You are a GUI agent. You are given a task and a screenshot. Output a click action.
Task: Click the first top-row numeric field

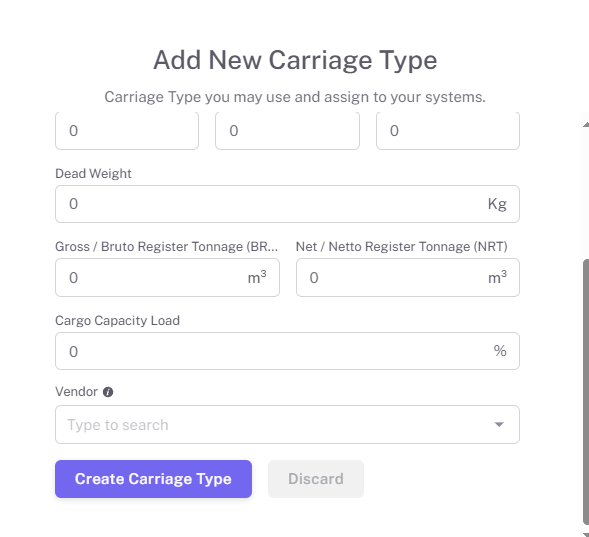(x=127, y=131)
